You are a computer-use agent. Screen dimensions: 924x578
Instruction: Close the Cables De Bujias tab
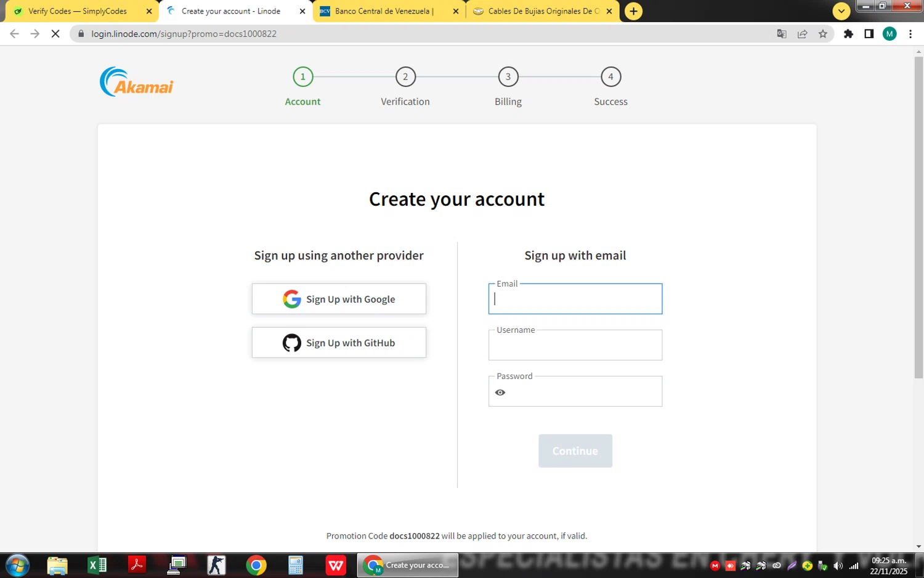pos(609,11)
